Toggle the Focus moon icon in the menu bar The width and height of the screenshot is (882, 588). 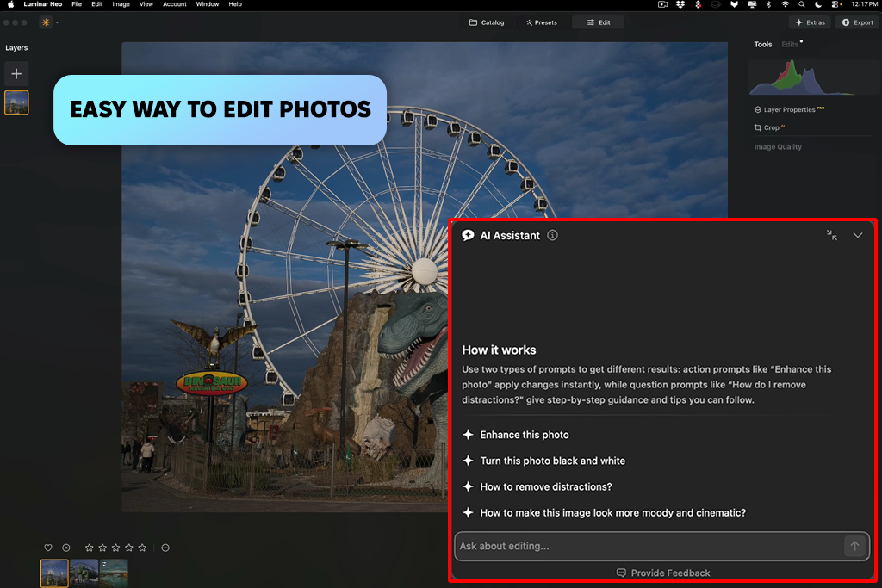click(x=818, y=4)
